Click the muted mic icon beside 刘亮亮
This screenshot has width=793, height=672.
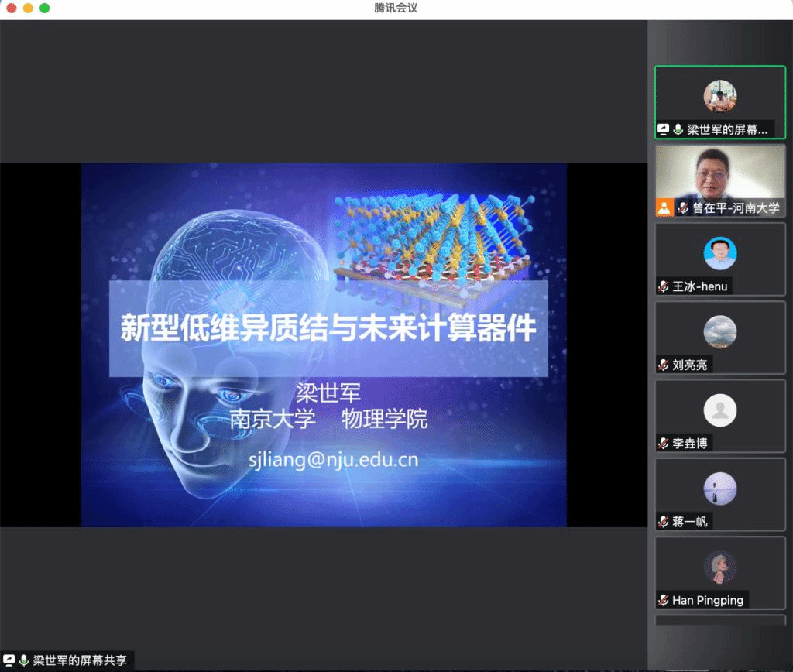point(664,365)
